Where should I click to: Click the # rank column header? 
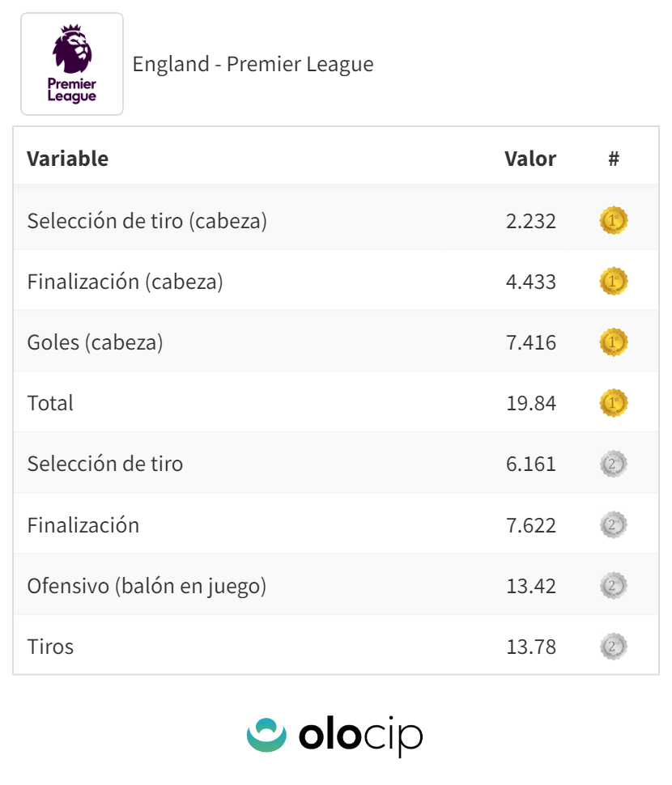[x=614, y=159]
